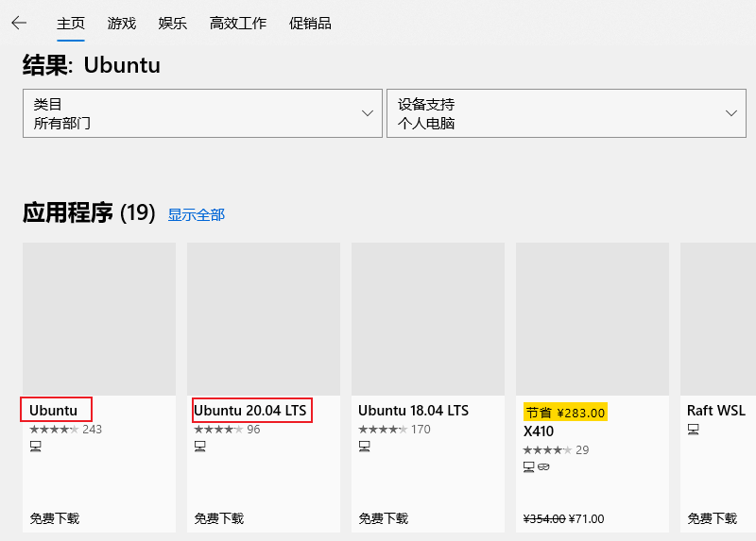Click 免费下载 under Ubuntu 18.04 LTS
756x541 pixels.
click(384, 518)
